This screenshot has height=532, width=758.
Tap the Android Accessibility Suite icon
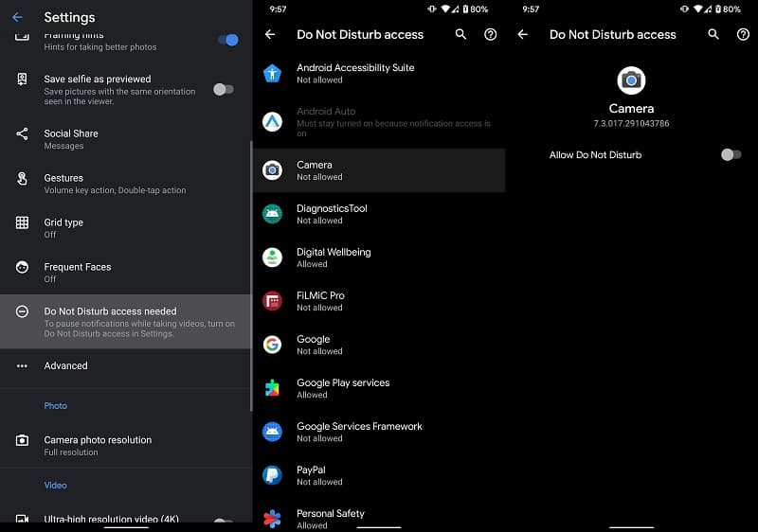(x=272, y=74)
